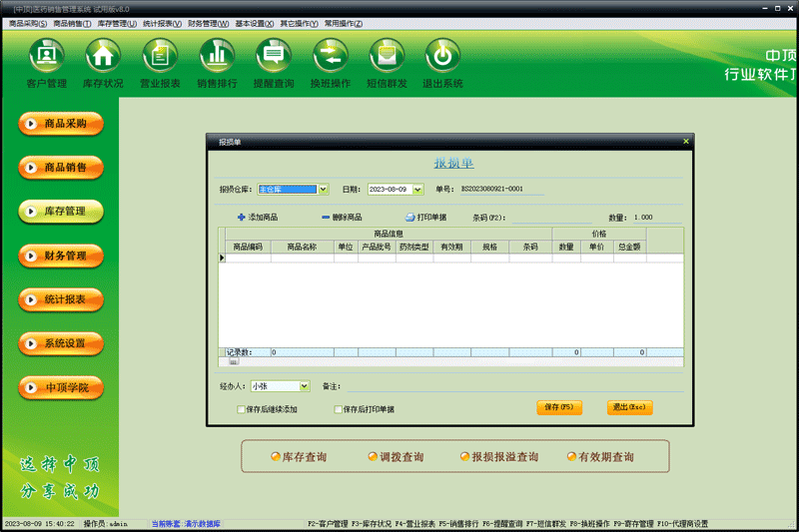Expand the 报损仓库 dropdown
This screenshot has height=532, width=799.
coord(323,190)
